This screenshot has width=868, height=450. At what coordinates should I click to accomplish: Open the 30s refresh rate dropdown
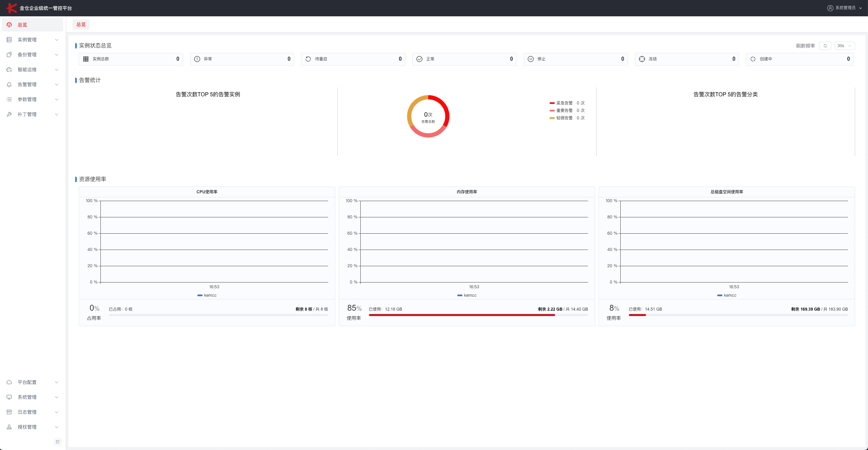pos(844,46)
